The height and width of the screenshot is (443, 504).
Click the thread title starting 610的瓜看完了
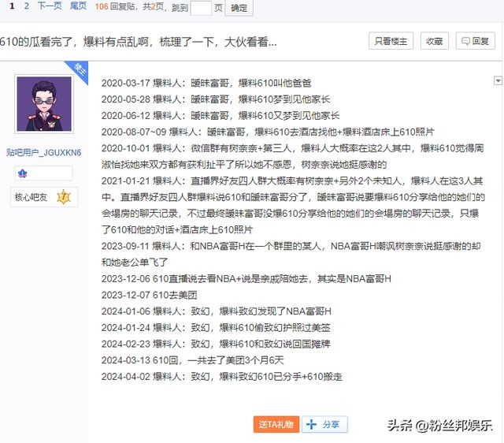(139, 42)
